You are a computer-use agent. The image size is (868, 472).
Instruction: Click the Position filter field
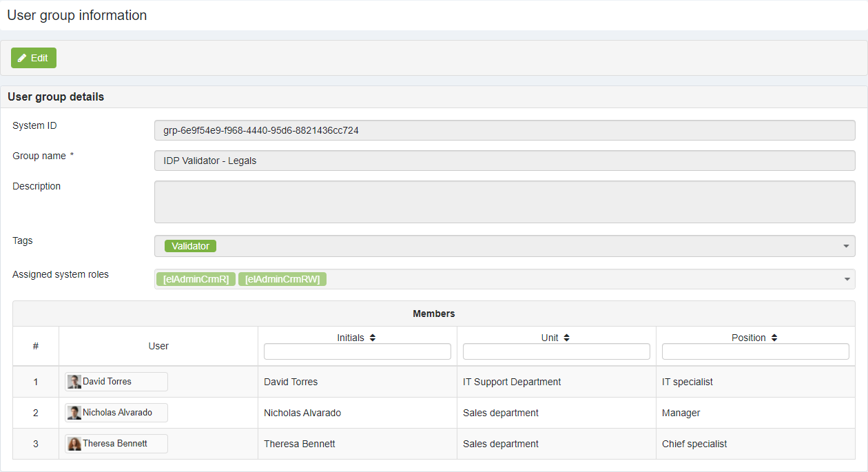[755, 351]
